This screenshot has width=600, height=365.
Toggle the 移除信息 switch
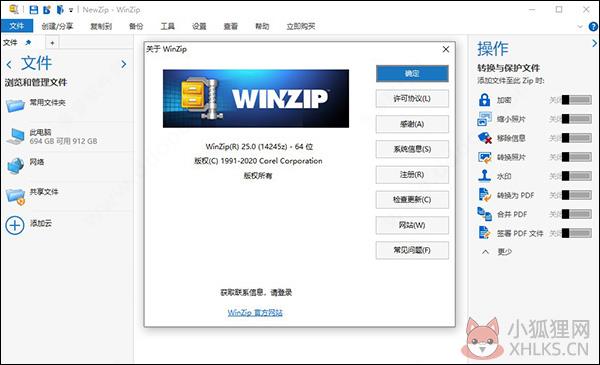(x=577, y=138)
